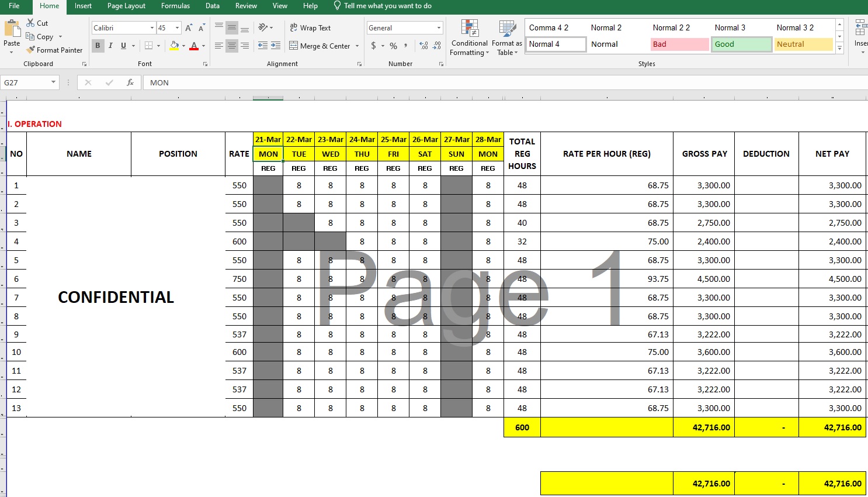Open the Font settings dialog launcher
The height and width of the screenshot is (497, 868).
click(205, 64)
